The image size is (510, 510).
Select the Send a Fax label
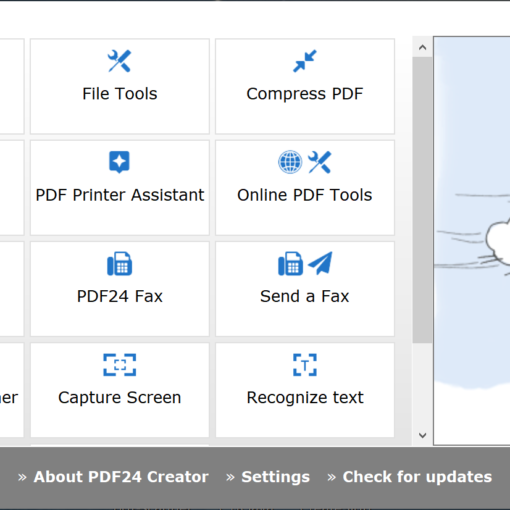pyautogui.click(x=305, y=297)
